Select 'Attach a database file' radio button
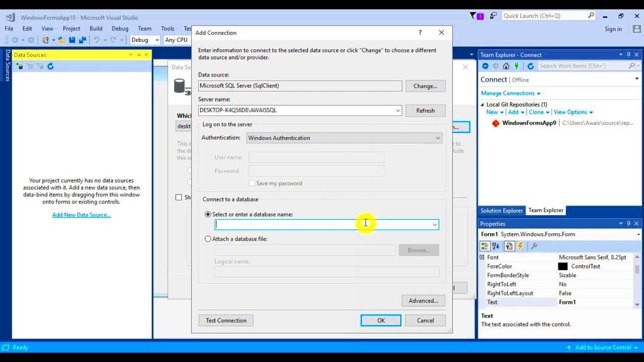Screen dimensions: 644x362 [x=208, y=239]
